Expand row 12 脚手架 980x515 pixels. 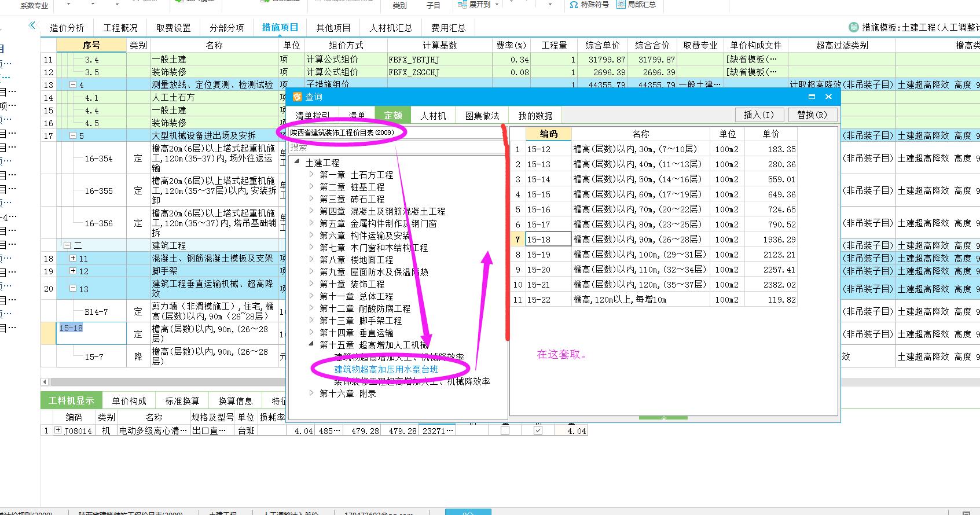(73, 271)
